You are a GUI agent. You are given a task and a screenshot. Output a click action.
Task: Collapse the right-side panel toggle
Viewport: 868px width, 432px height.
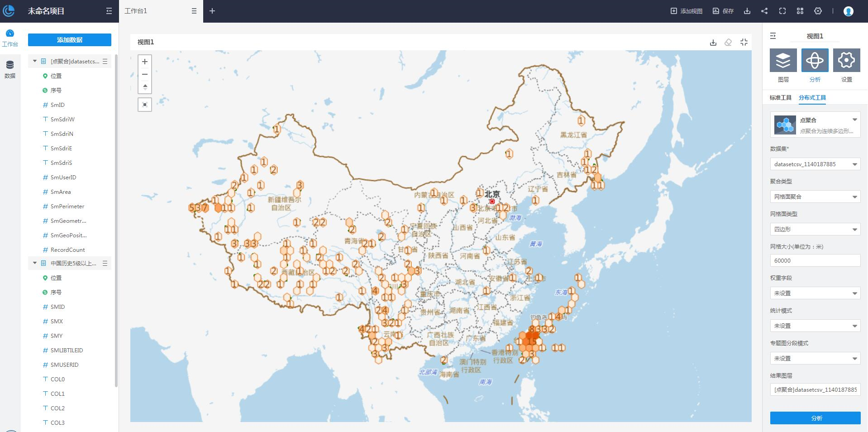[x=773, y=36]
